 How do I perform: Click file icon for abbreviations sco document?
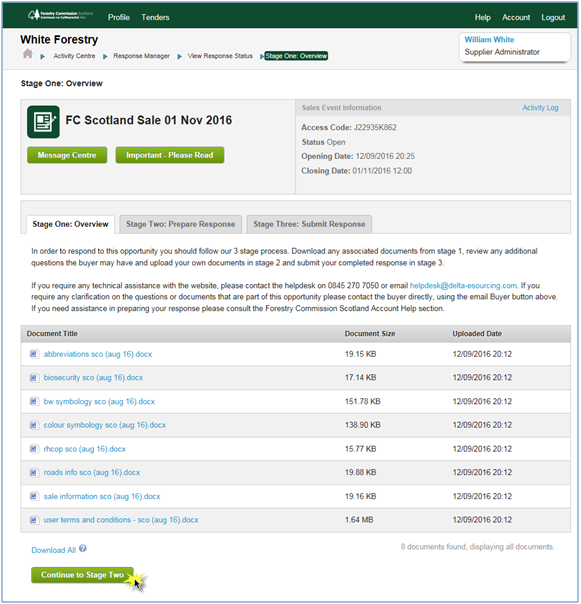pos(34,354)
